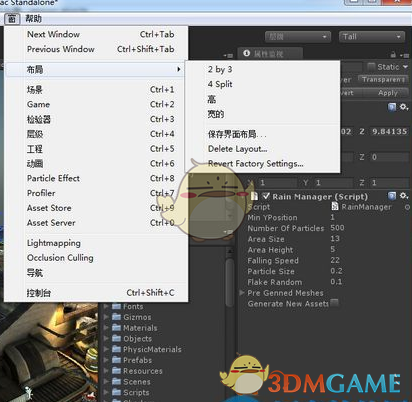Open the 窗口 window menu
This screenshot has width=412, height=402.
12,19
